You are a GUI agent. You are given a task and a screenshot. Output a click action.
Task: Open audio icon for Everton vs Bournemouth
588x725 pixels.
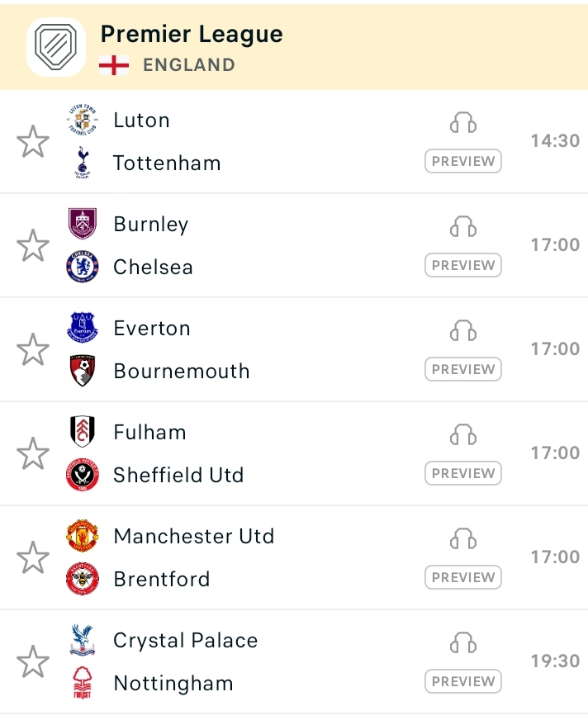pyautogui.click(x=463, y=330)
